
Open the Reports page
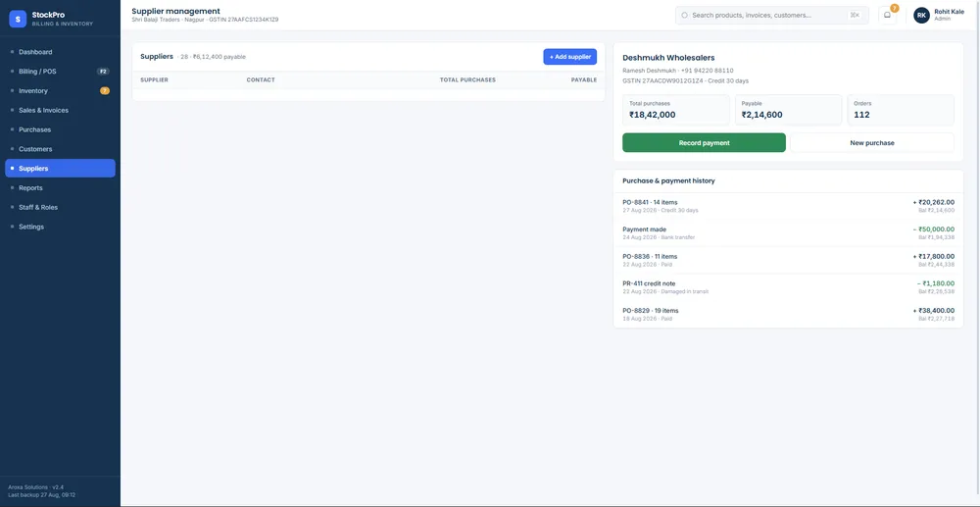(x=60, y=187)
